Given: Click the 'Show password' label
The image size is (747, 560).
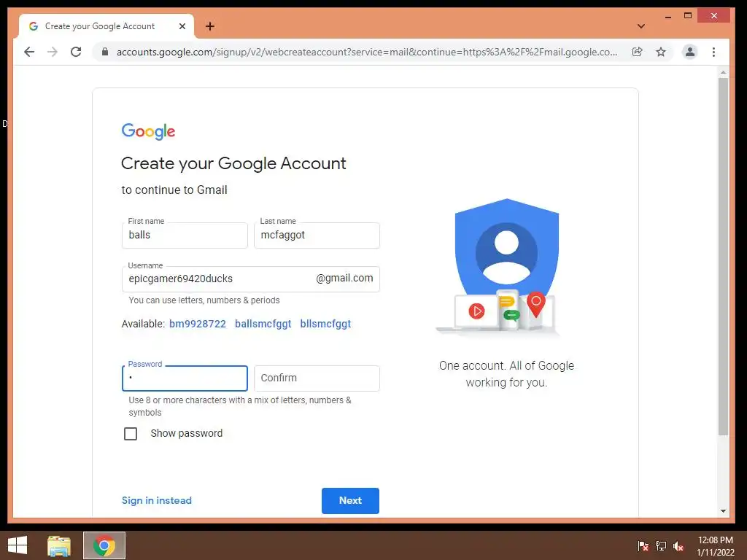Looking at the screenshot, I should pos(186,433).
